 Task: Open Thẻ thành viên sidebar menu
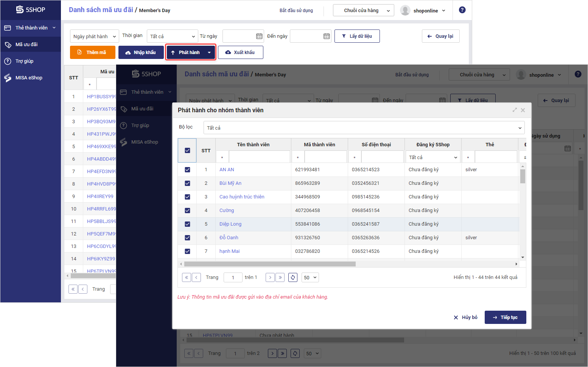pos(31,28)
